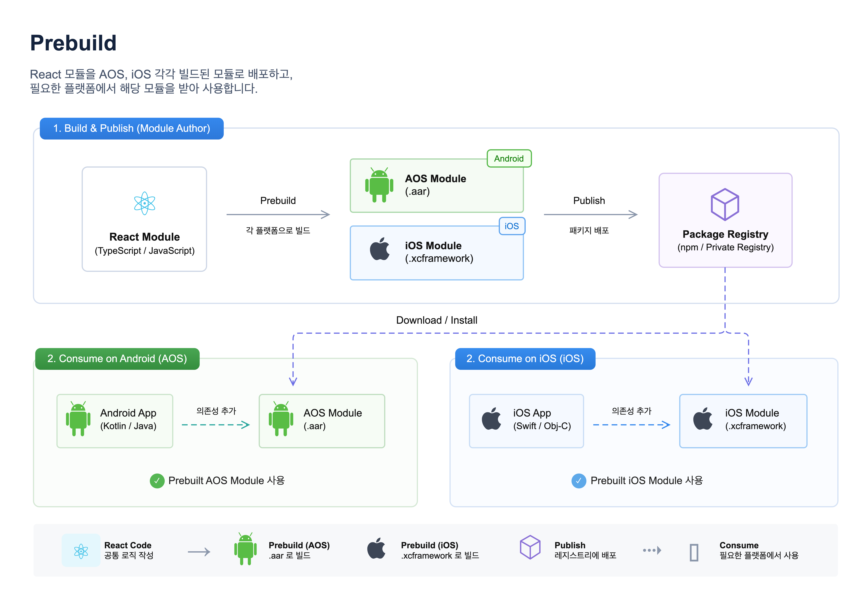Click the green Android badge tag
The height and width of the screenshot is (605, 868).
coord(509,158)
